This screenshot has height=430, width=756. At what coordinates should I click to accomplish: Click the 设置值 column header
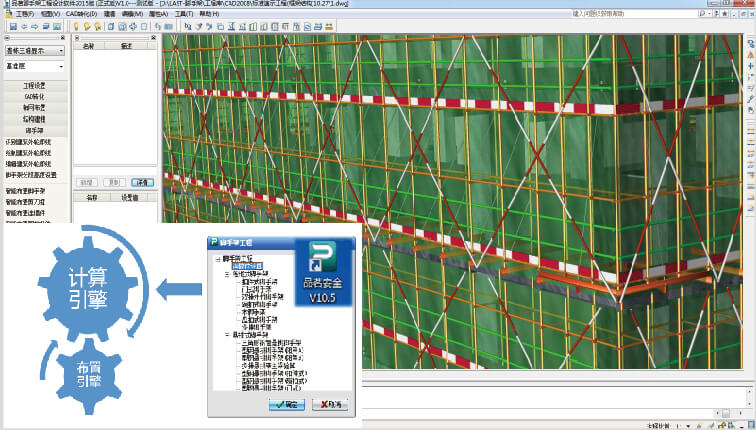(130, 198)
